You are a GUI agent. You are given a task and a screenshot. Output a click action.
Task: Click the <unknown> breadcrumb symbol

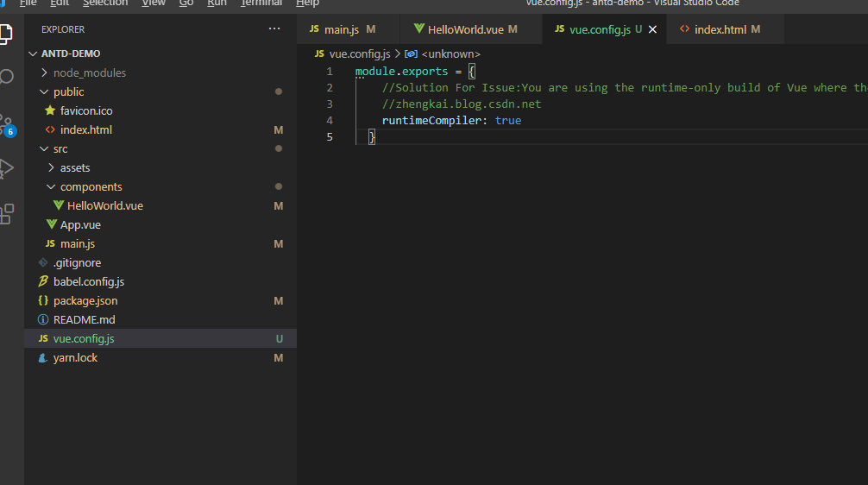(450, 54)
